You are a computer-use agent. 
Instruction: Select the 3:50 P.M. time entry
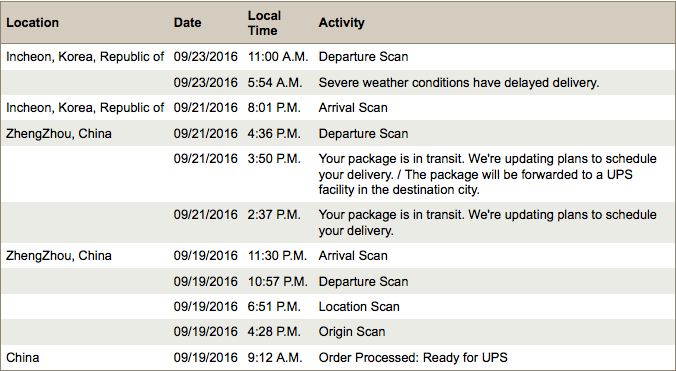click(x=274, y=159)
